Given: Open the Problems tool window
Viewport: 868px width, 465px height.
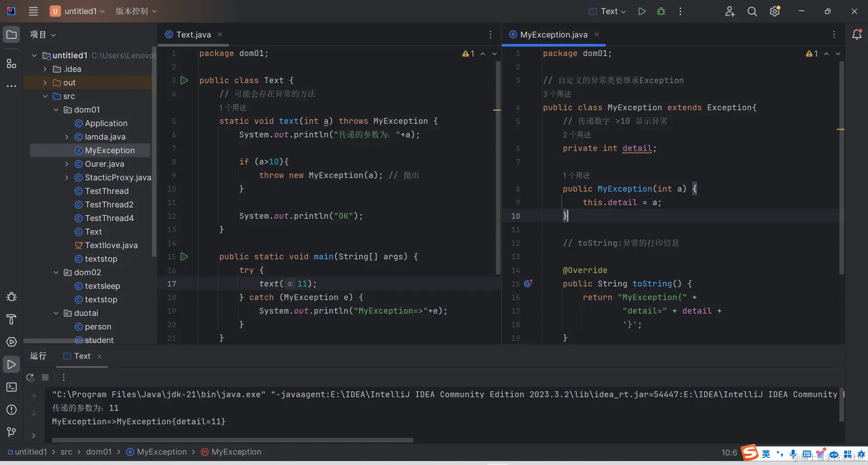Looking at the screenshot, I should (11, 410).
